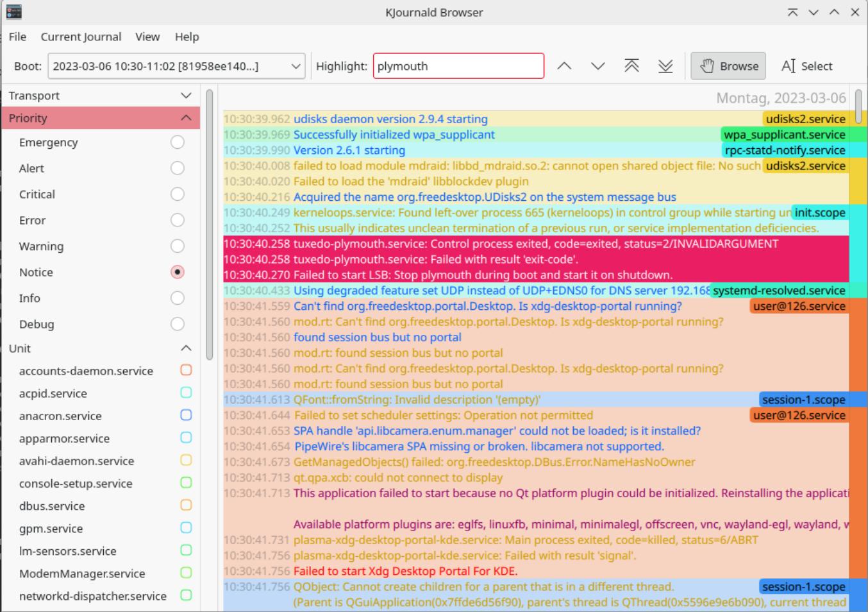Activate Browse mode
The height and width of the screenshot is (612, 868).
click(x=728, y=66)
